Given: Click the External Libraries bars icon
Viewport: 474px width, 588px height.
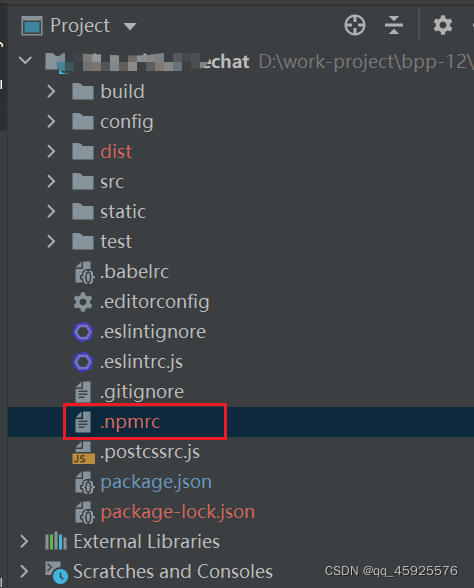Looking at the screenshot, I should tap(56, 541).
